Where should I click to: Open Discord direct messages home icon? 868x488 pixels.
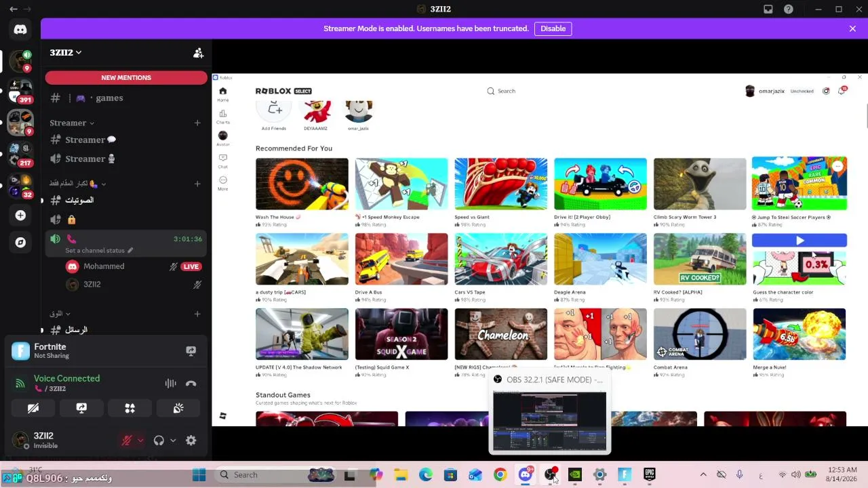[20, 29]
